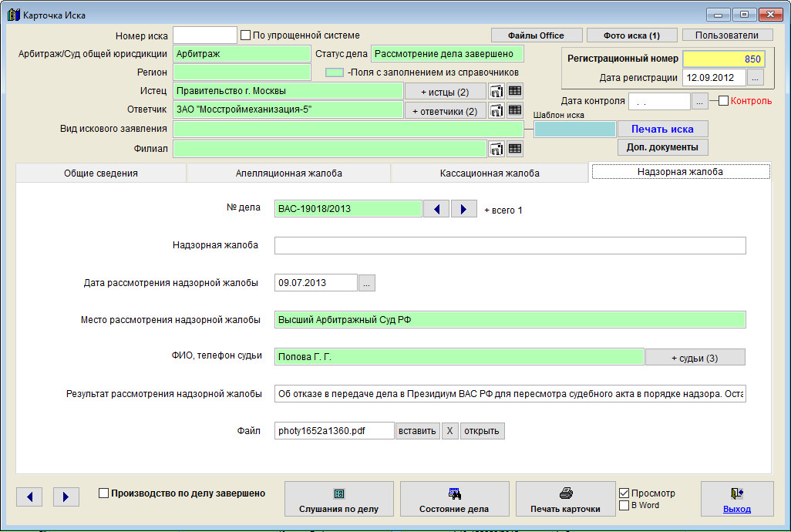Click the Печать иска button
The width and height of the screenshot is (791, 532).
662,129
